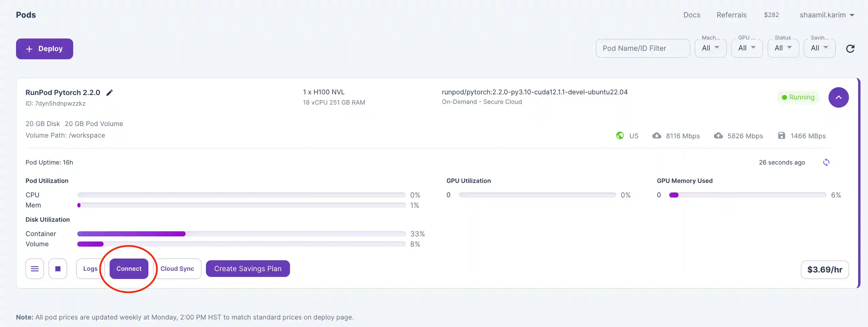The image size is (868, 327).
Task: Stop the pod with the square icon
Action: (58, 269)
